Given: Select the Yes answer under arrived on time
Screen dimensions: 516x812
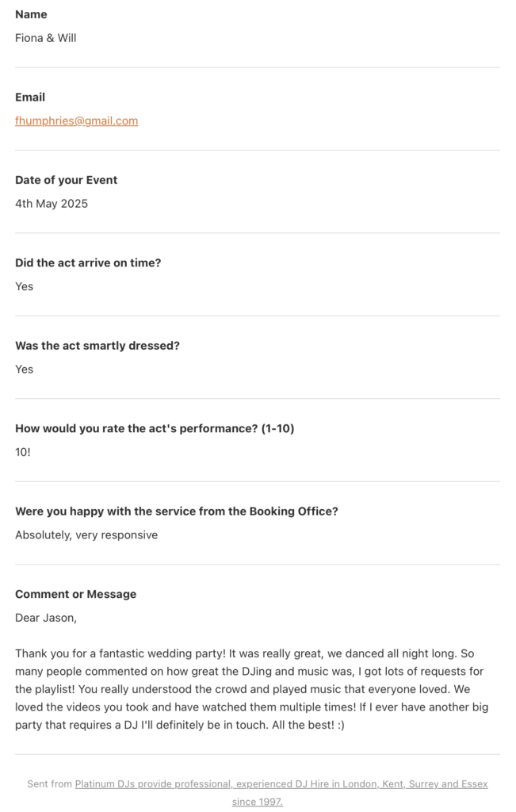Looking at the screenshot, I should pyautogui.click(x=25, y=286).
